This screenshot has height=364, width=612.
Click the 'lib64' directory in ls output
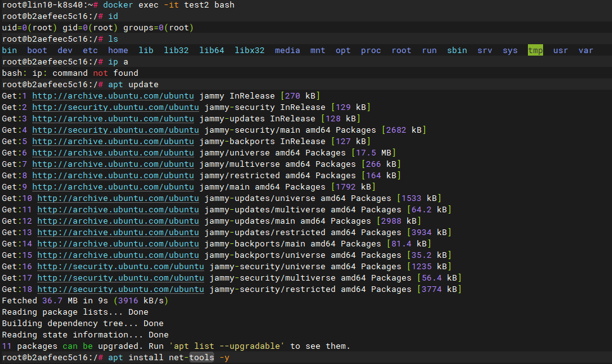[x=212, y=51]
